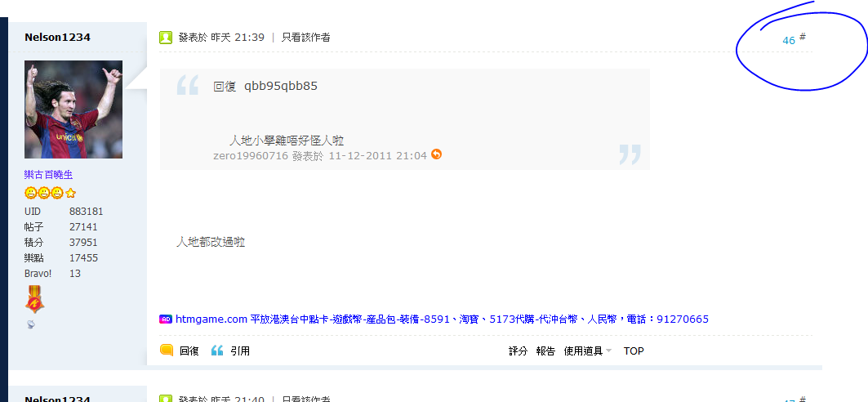Expand the 使用道具 dropdown arrow

click(x=609, y=351)
